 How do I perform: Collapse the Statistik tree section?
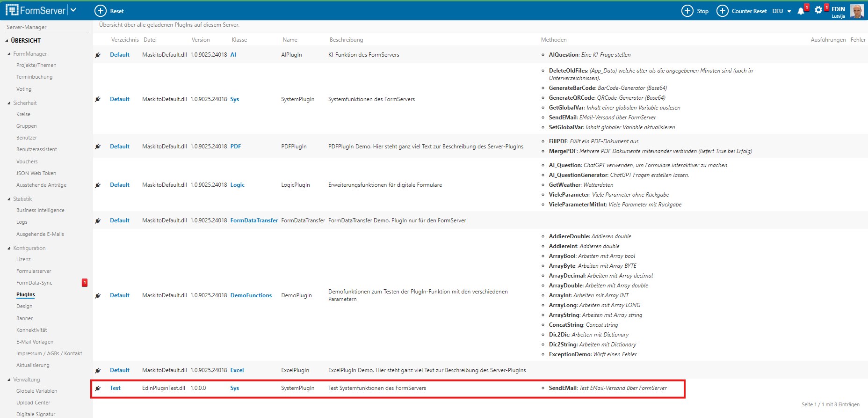(x=9, y=199)
